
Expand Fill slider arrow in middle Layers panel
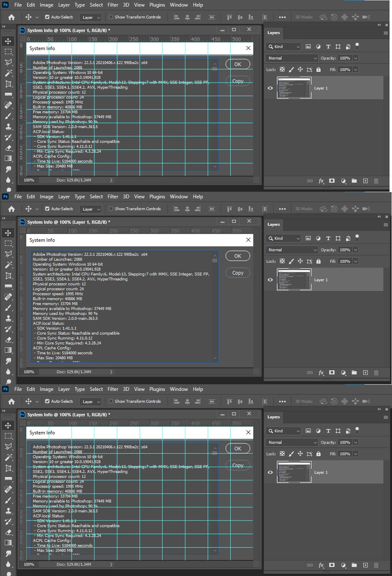pos(356,261)
